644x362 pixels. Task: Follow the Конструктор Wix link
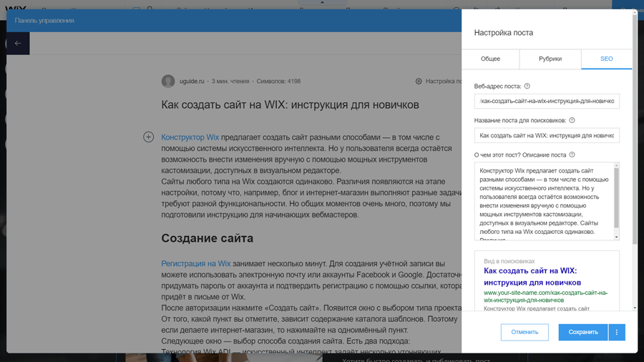(190, 137)
